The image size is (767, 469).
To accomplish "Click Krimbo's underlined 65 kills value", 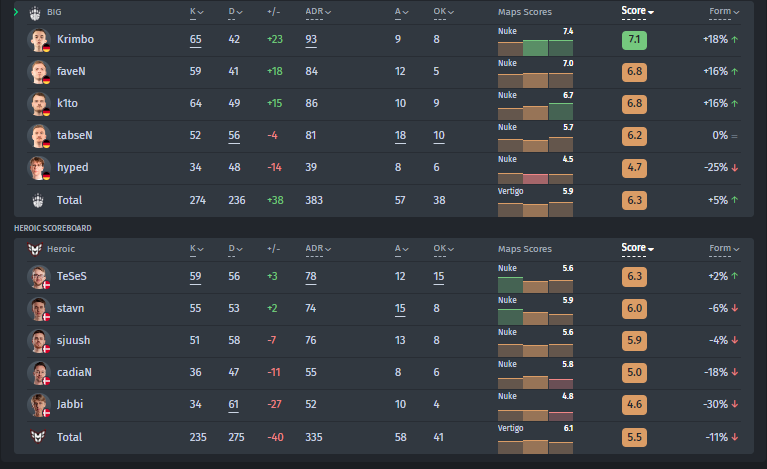I will pos(196,40).
